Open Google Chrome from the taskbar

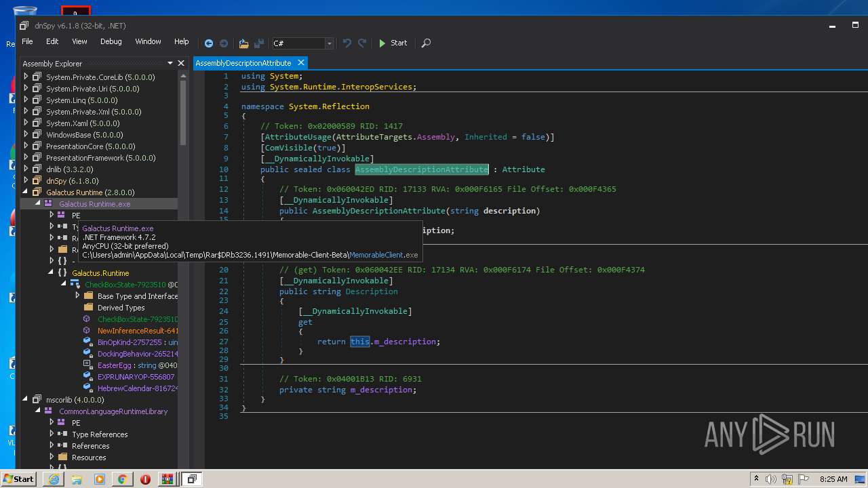click(122, 479)
